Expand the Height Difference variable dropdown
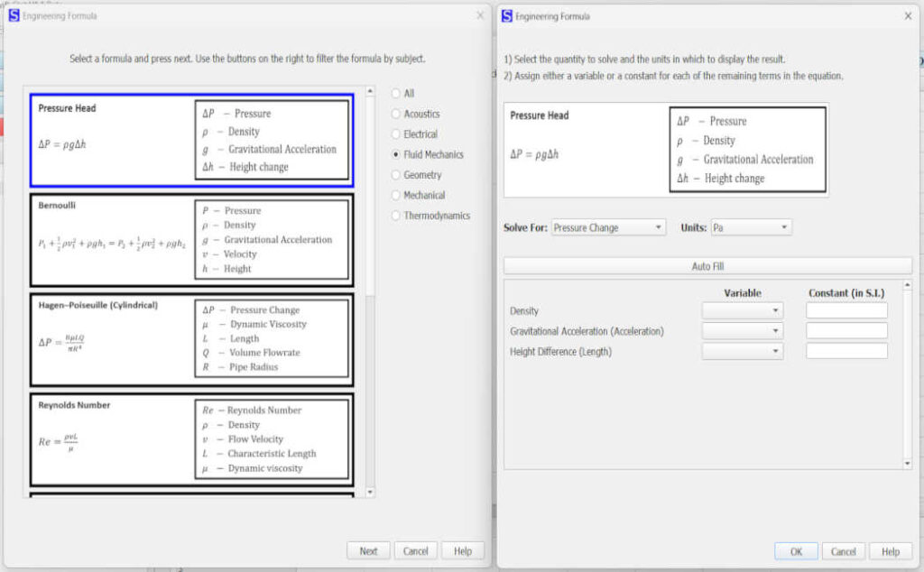This screenshot has width=924, height=572. tap(742, 352)
